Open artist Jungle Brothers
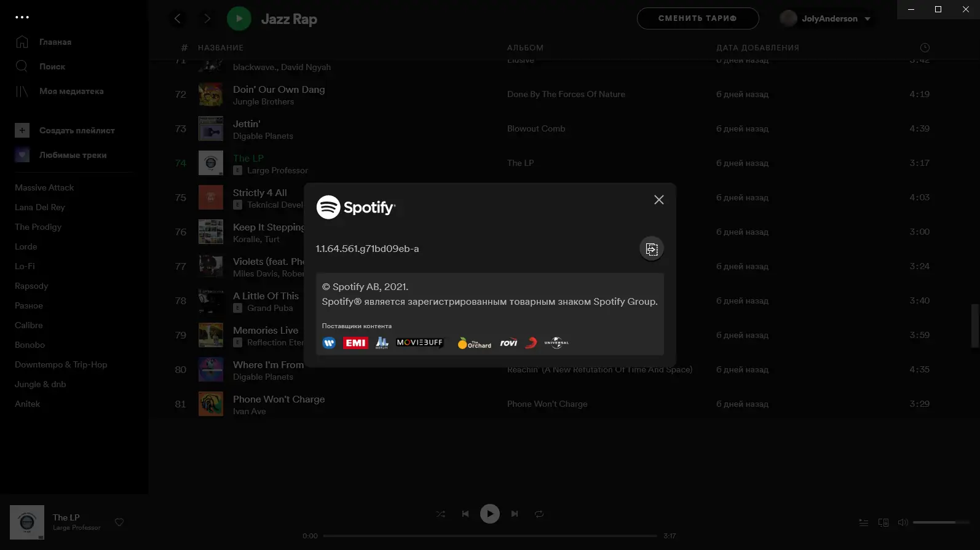 point(263,101)
